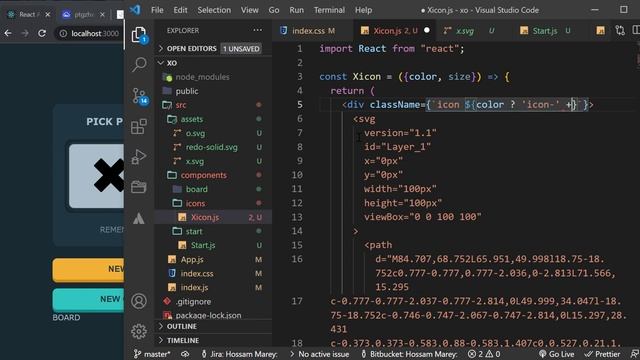Click No active issue status item

320,354
